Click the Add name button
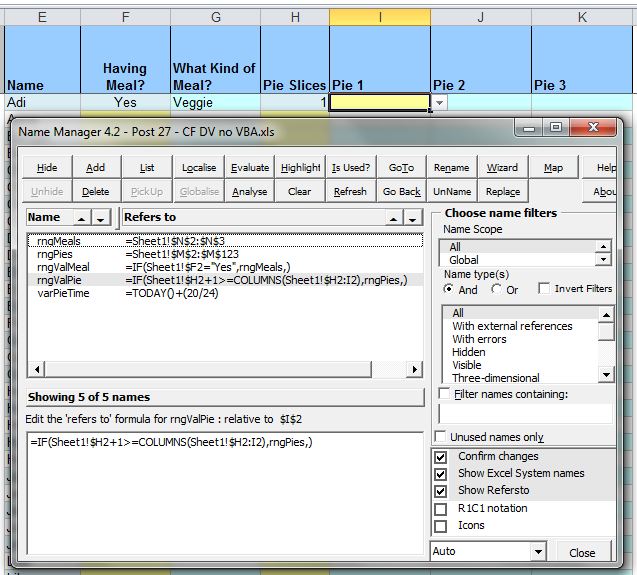Image resolution: width=637 pixels, height=575 pixels. [96, 167]
